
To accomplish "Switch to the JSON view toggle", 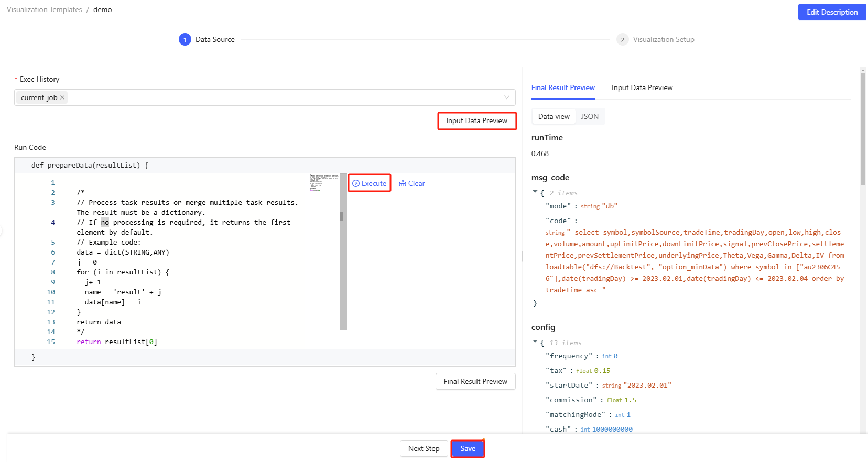I will (590, 116).
